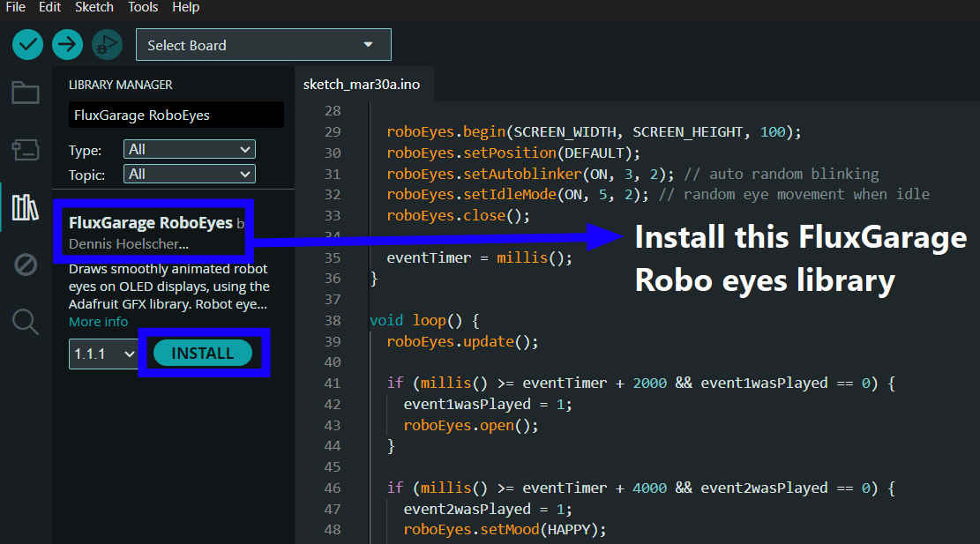This screenshot has height=544, width=980.
Task: Click line number 46 in gutter
Action: click(333, 488)
